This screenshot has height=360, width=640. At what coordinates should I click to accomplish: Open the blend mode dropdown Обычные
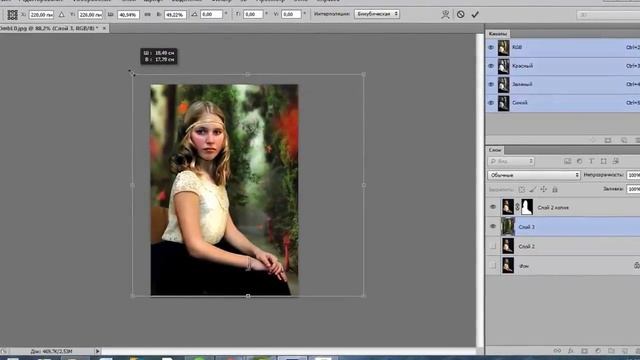(x=533, y=175)
